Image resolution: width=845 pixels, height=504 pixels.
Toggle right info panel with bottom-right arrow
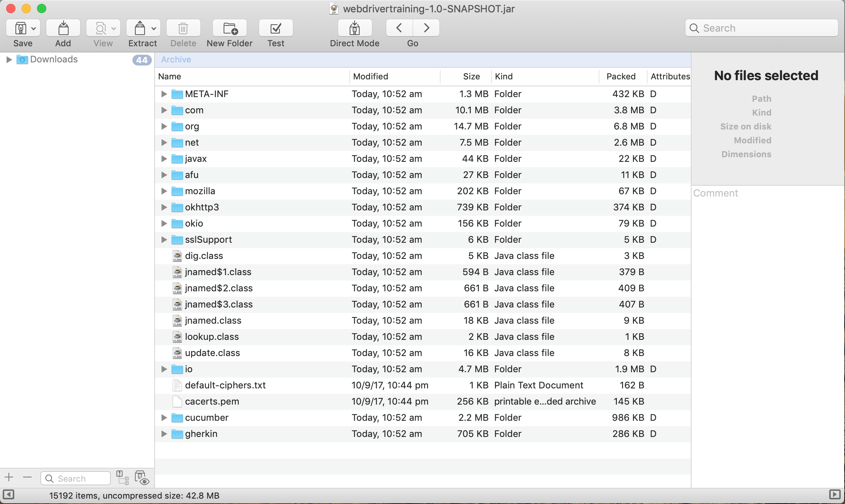(x=835, y=494)
